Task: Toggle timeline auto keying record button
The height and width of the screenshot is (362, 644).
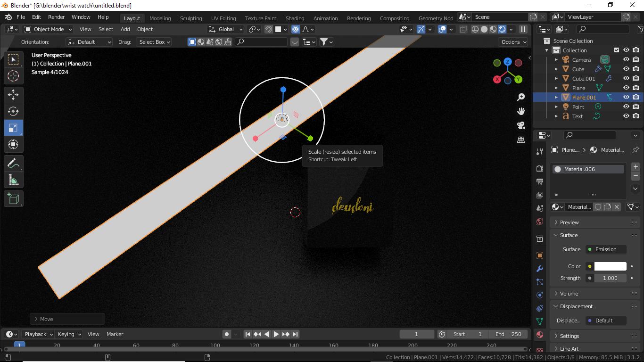Action: (227, 334)
